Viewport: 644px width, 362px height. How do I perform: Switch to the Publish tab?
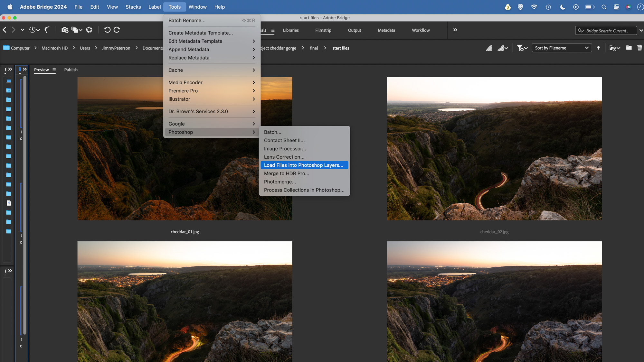pyautogui.click(x=71, y=70)
